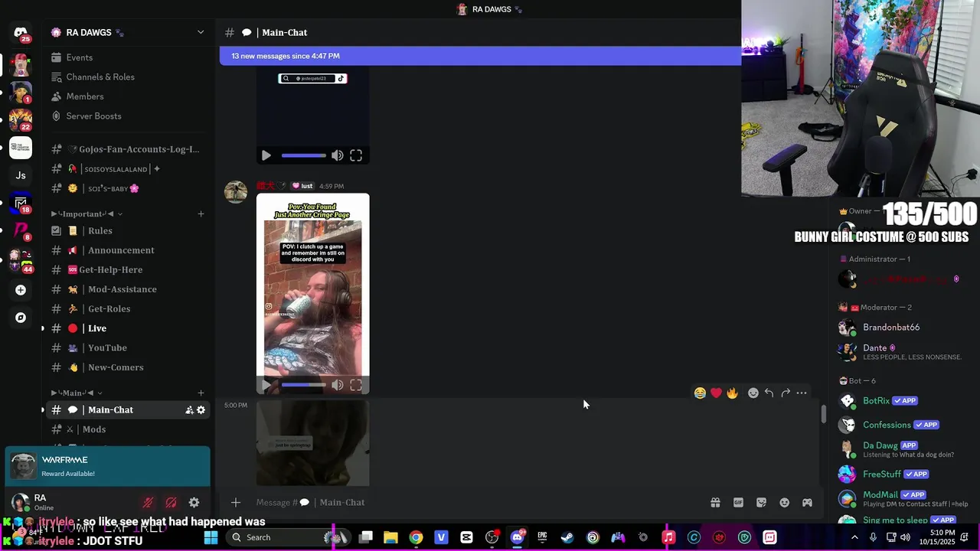Mute the top video's volume
Screen dimensions: 980x551
[x=338, y=155]
